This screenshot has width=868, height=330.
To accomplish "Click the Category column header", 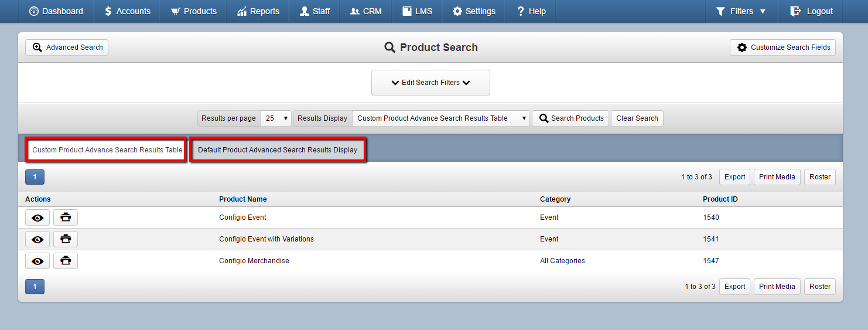I will pyautogui.click(x=555, y=199).
